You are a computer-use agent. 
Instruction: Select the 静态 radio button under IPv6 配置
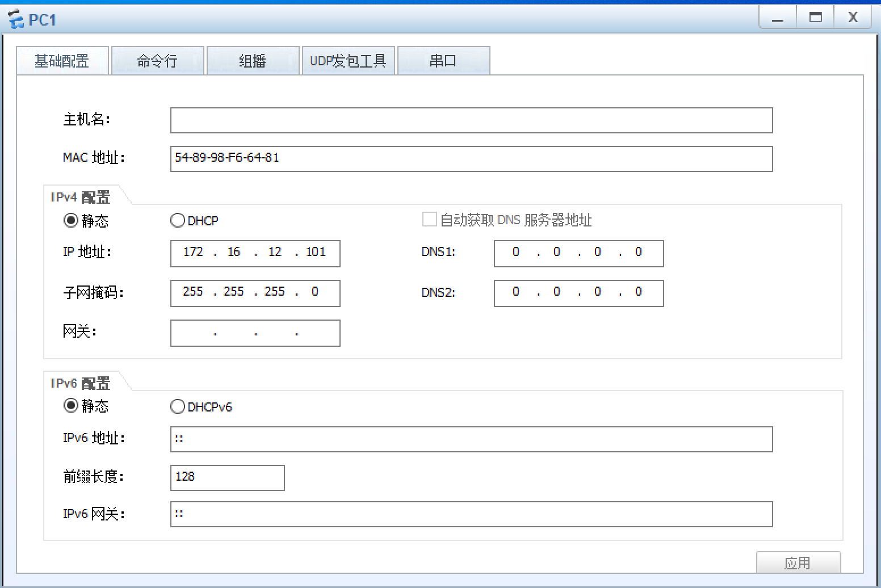coord(70,406)
